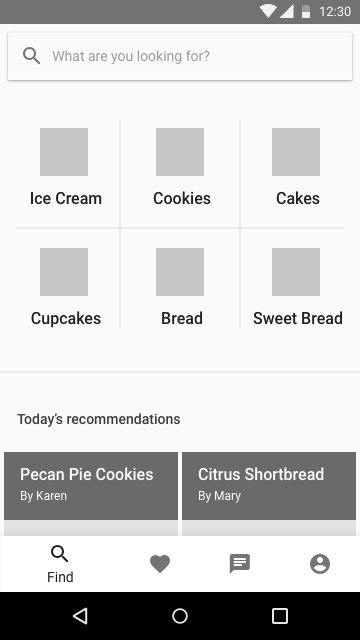Open the favorites heart tab
The height and width of the screenshot is (640, 360).
(160, 564)
